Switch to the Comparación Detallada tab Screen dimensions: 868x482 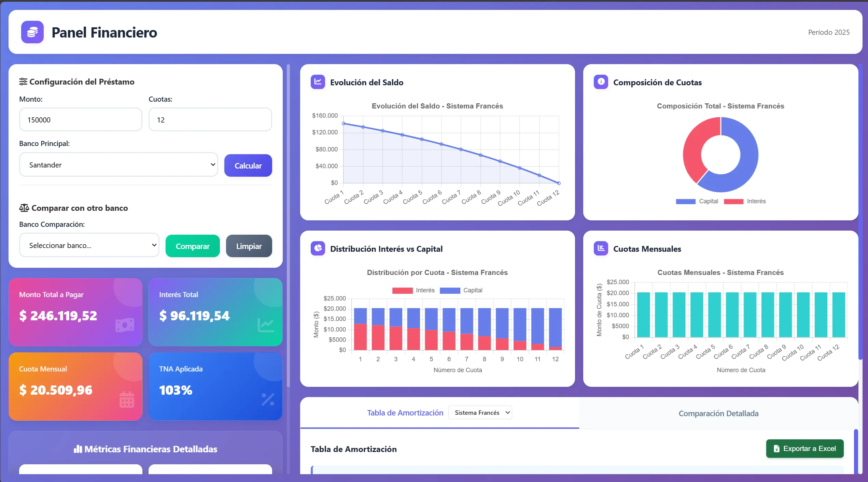click(x=718, y=413)
